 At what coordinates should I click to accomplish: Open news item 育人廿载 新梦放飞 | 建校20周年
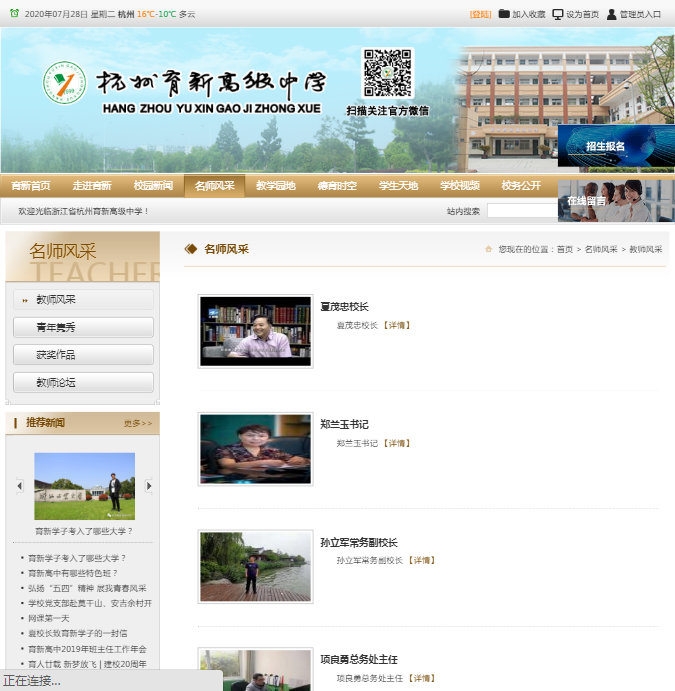coord(87,664)
